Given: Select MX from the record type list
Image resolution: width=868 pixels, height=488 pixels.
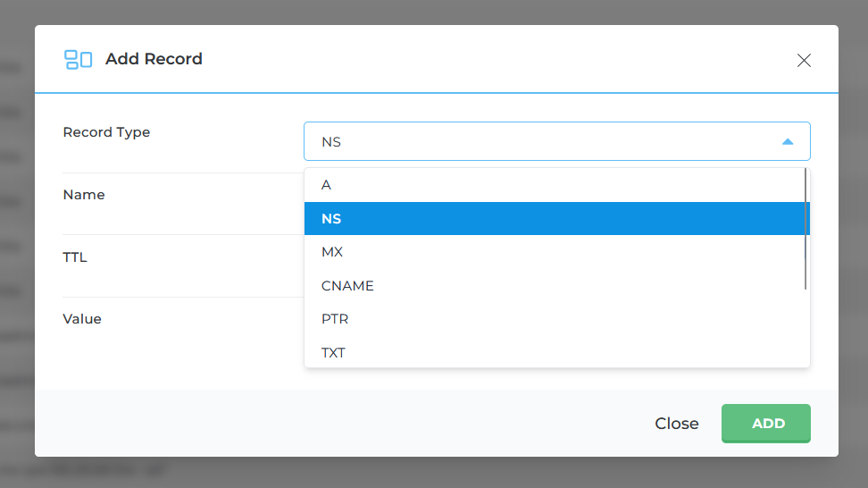Looking at the screenshot, I should 332,252.
